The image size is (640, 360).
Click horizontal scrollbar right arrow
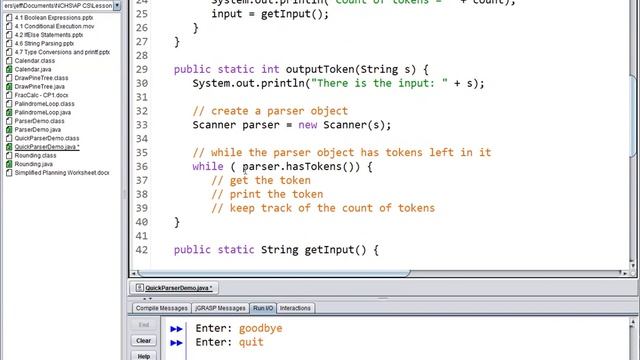click(x=624, y=273)
